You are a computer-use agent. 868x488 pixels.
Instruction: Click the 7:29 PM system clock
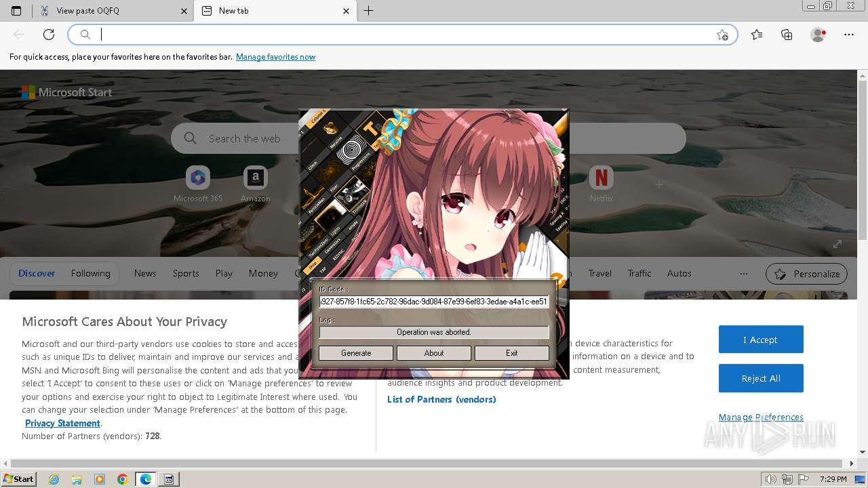tap(833, 479)
